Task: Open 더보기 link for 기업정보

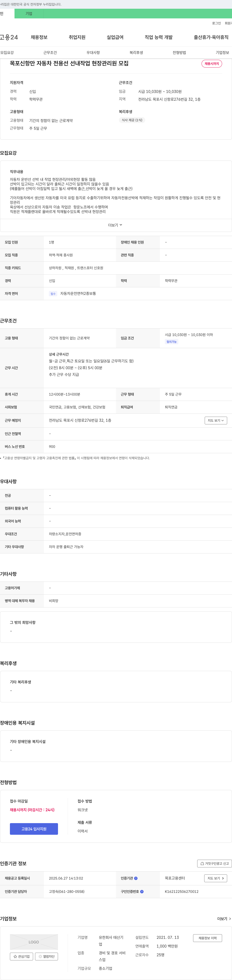Action: click(x=224, y=919)
